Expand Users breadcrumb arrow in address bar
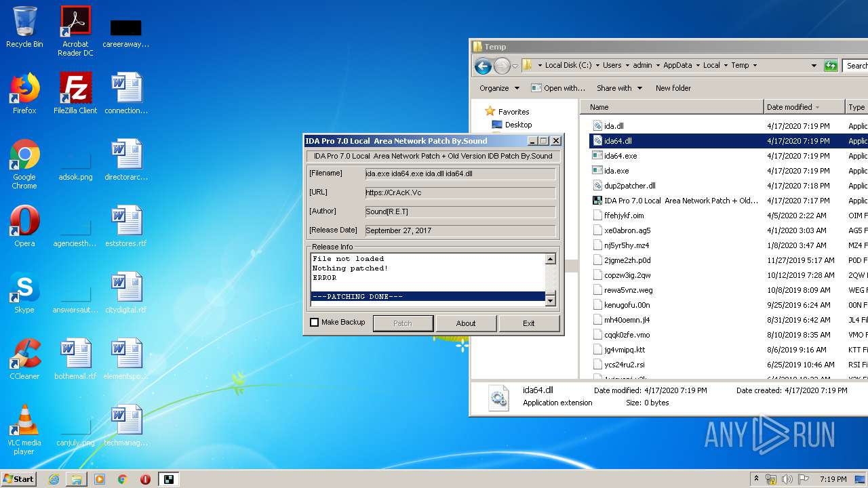The image size is (868, 488). [627, 66]
